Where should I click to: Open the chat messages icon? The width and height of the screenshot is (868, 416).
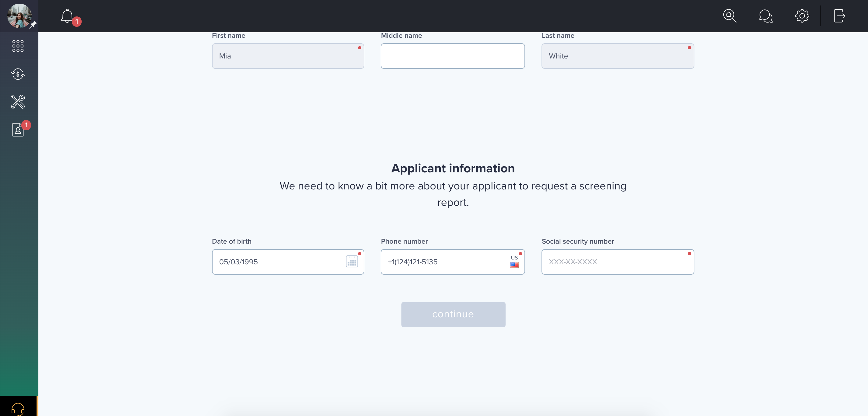(766, 16)
